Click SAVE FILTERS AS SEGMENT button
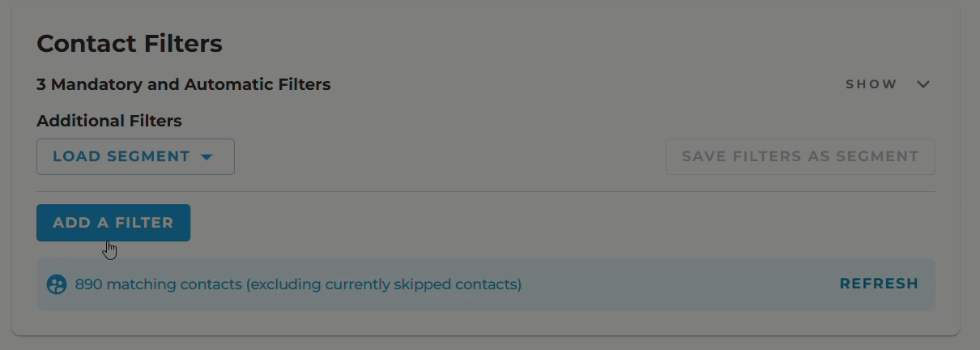Screen dimensions: 980x350 pyautogui.click(x=800, y=156)
